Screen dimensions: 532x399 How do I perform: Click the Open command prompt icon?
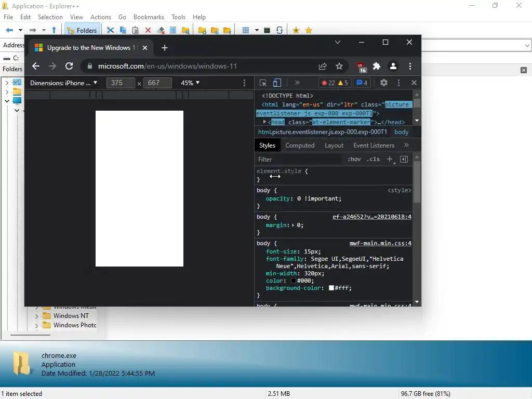(x=267, y=30)
